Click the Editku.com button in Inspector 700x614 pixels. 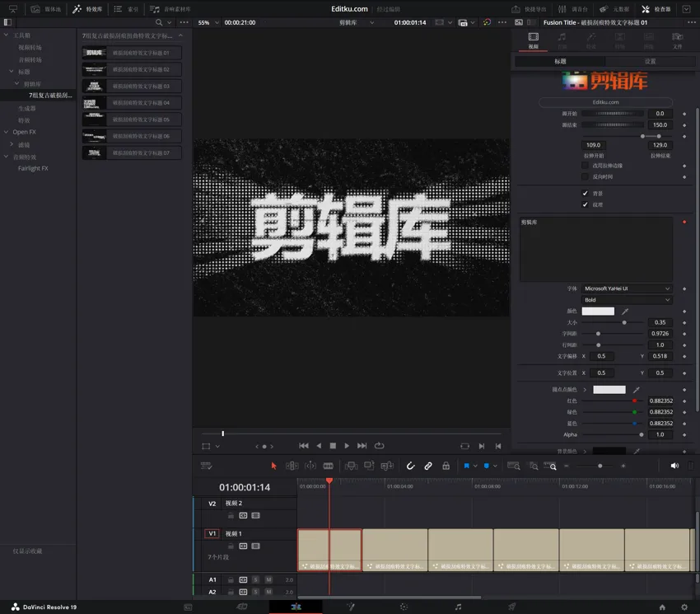(605, 102)
